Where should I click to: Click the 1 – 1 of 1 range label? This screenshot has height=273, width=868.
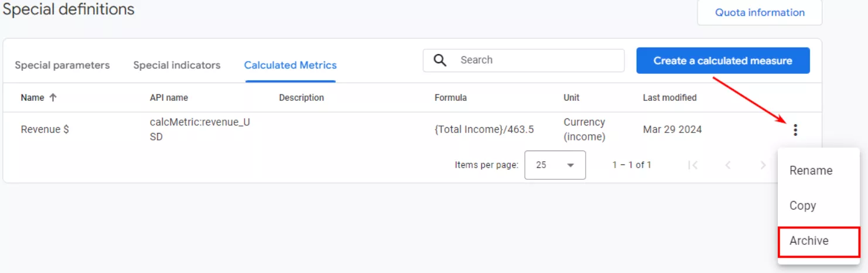click(x=631, y=165)
